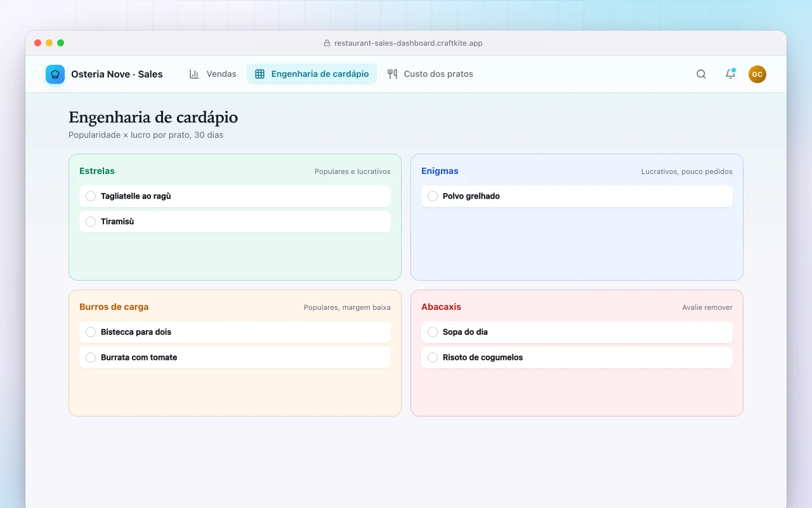Image resolution: width=812 pixels, height=508 pixels.
Task: Select the Burrata com tomate radio circle
Action: pyautogui.click(x=91, y=358)
